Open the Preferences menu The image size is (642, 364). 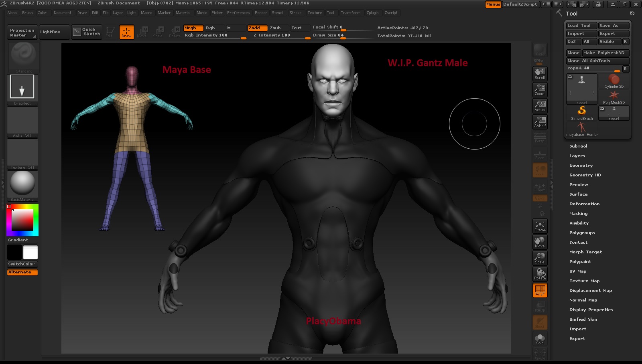[x=238, y=13]
